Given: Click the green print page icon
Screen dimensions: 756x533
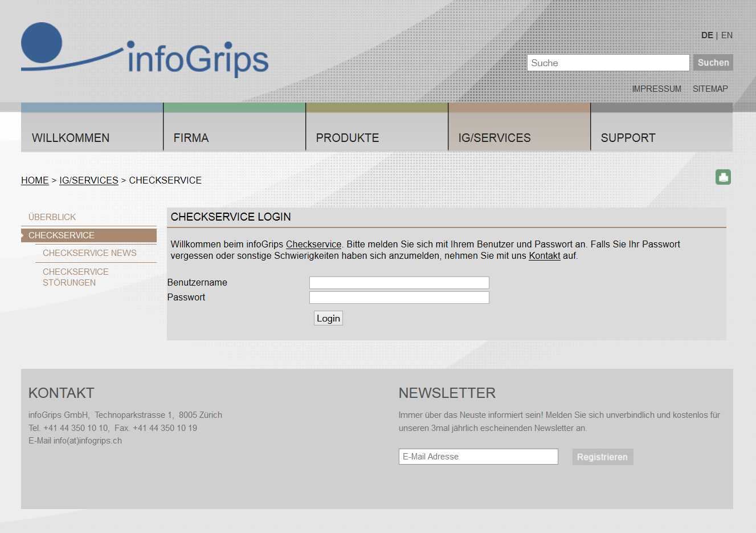Looking at the screenshot, I should pyautogui.click(x=723, y=177).
